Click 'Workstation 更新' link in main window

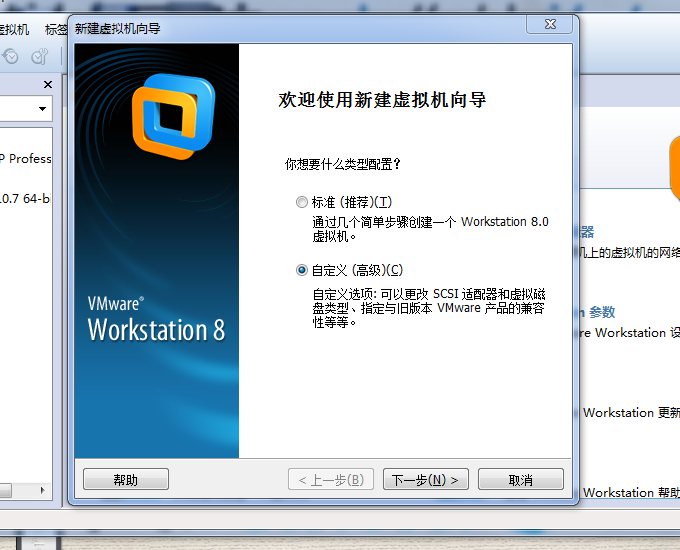[631, 412]
